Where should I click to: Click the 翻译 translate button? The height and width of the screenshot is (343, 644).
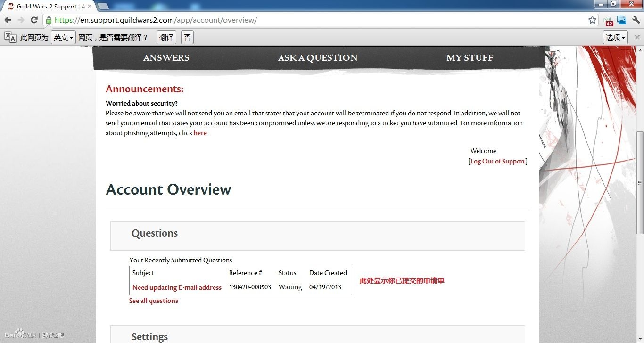coord(166,37)
